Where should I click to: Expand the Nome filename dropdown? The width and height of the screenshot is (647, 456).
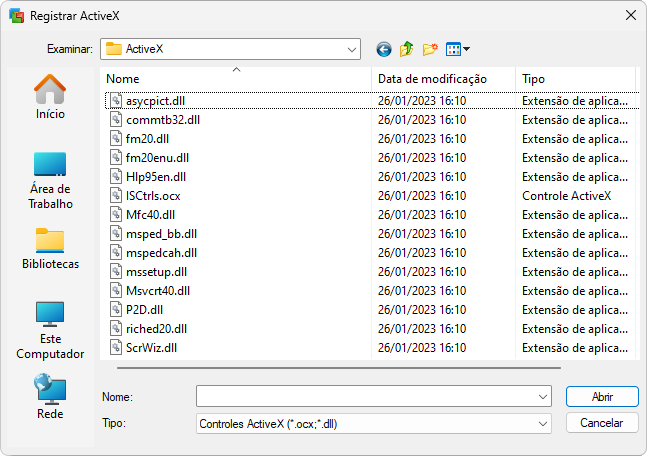[x=543, y=397]
